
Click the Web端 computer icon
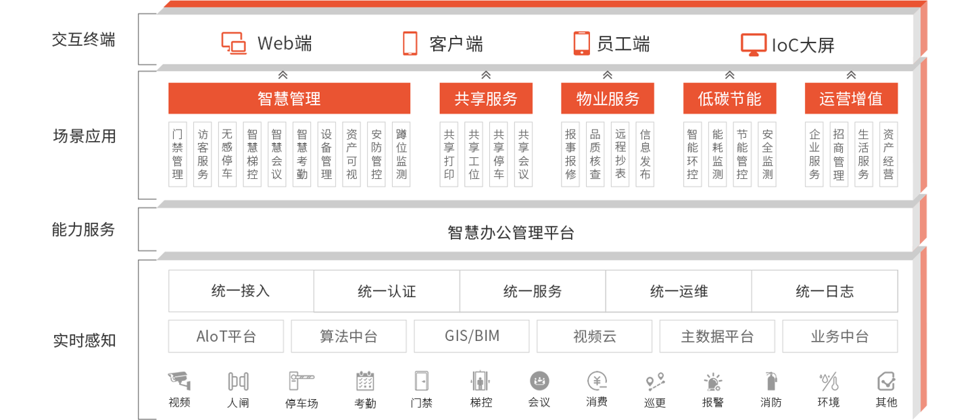235,43
